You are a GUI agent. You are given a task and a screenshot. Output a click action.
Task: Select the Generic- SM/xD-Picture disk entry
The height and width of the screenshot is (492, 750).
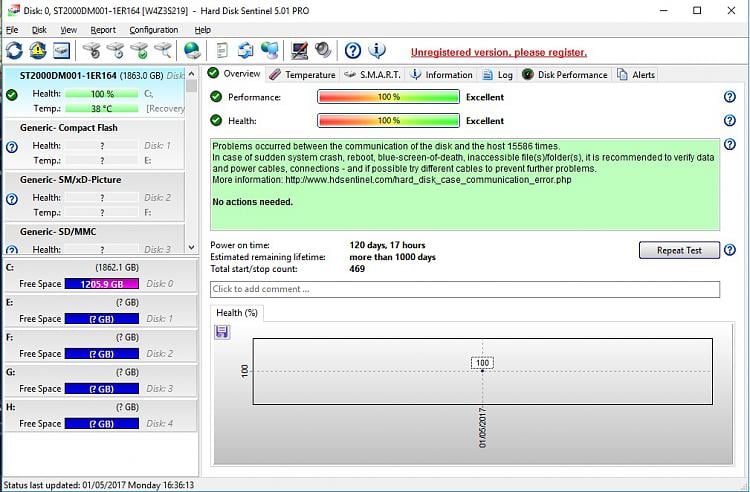[x=95, y=197]
